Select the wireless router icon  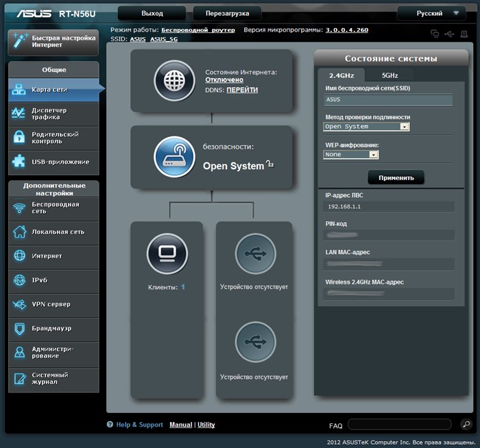coord(174,157)
